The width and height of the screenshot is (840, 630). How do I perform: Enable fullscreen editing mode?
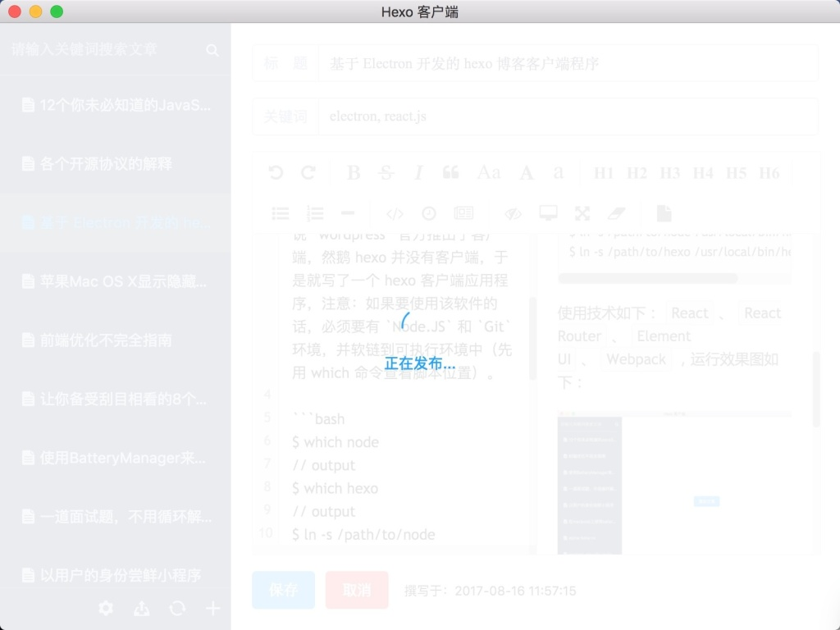pyautogui.click(x=582, y=213)
